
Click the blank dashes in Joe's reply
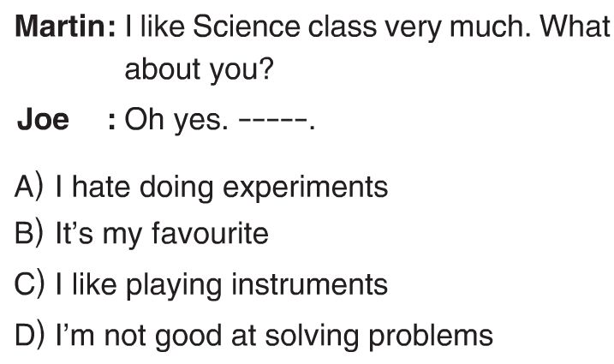point(273,121)
